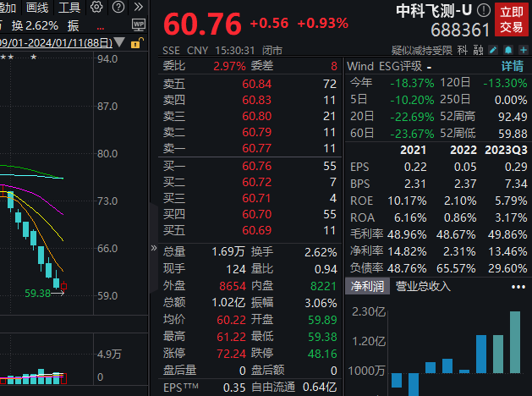532x396 pixels.
Task: Click the 2021 column header
Action: click(413, 150)
